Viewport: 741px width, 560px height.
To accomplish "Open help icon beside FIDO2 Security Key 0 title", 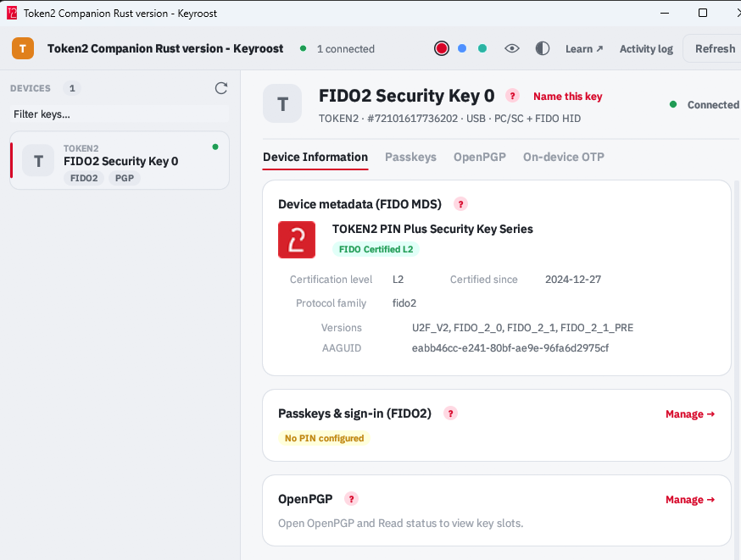I will (512, 96).
